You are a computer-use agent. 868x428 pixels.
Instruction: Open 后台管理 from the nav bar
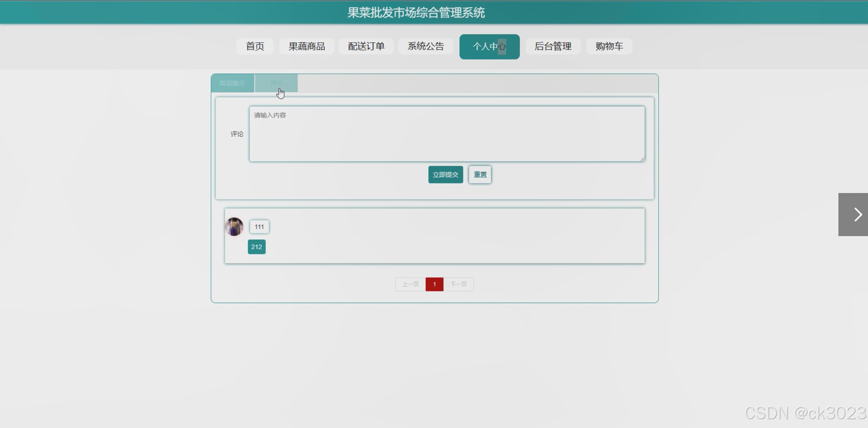tap(553, 47)
